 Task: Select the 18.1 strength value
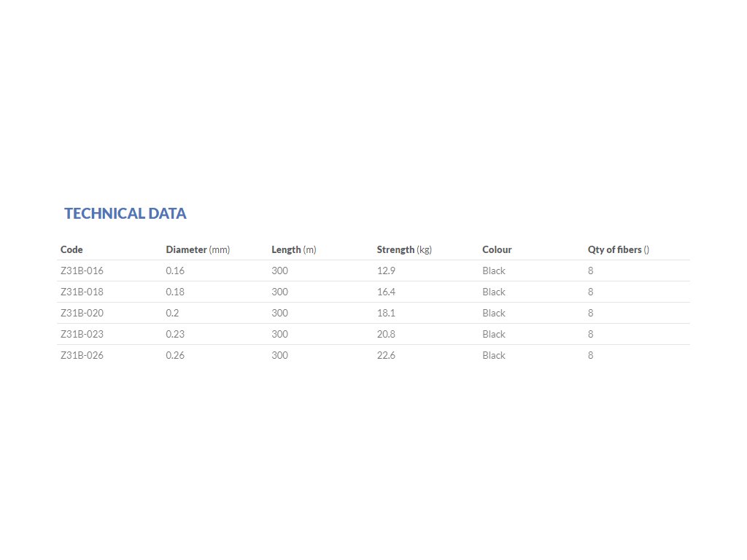[386, 313]
